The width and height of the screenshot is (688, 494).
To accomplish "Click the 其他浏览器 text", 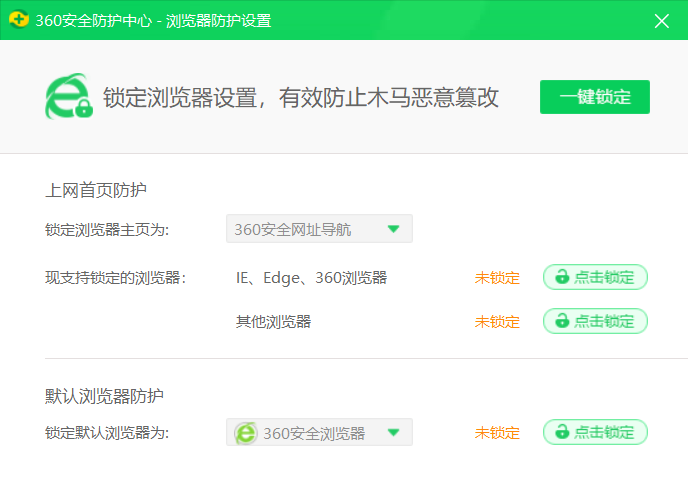I will coord(273,322).
